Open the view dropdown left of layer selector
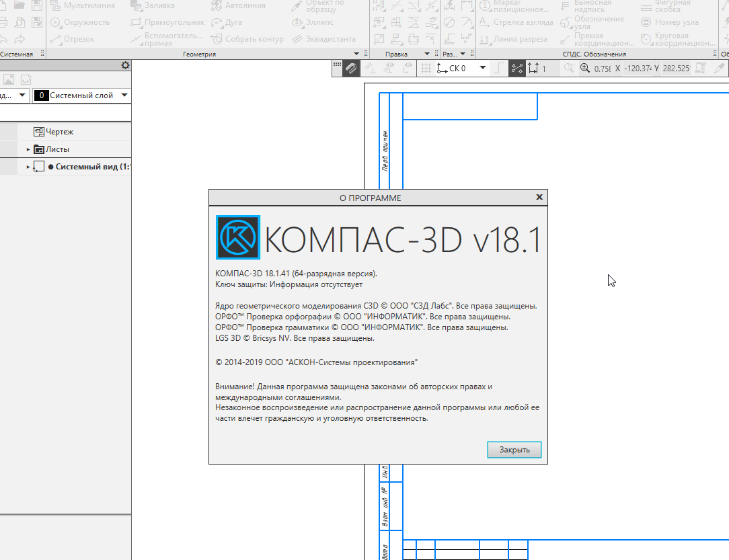Screen dimensions: 729x560 coord(22,95)
